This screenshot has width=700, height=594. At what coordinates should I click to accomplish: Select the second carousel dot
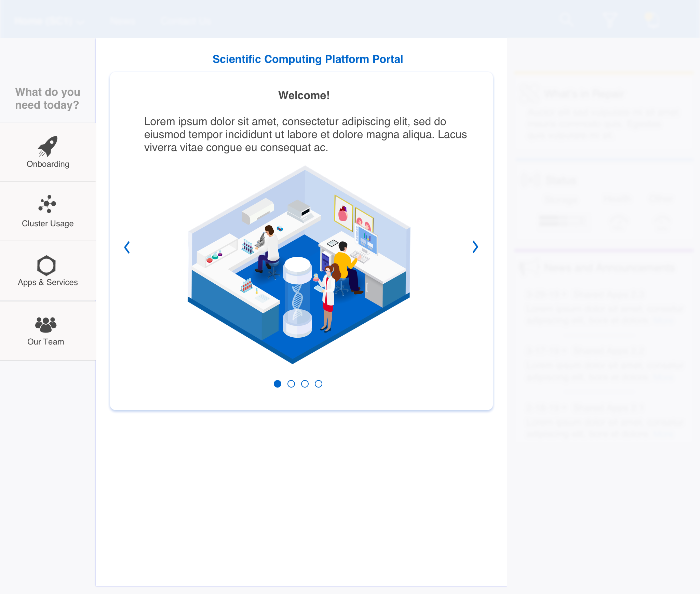point(291,384)
